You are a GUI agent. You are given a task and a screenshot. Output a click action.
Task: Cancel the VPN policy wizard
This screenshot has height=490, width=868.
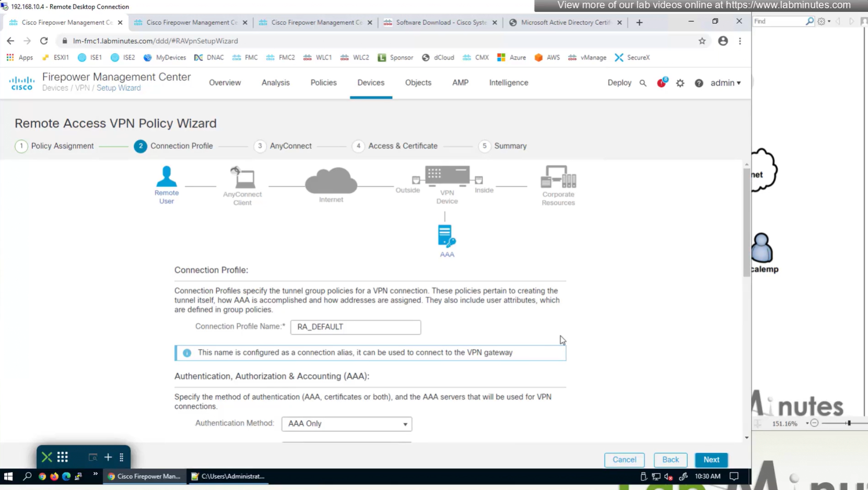[x=624, y=460]
